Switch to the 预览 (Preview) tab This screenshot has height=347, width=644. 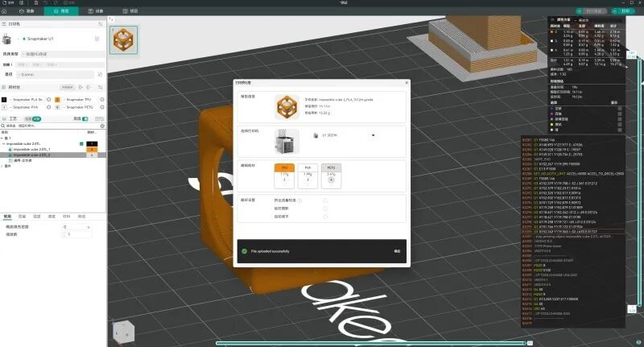click(63, 12)
